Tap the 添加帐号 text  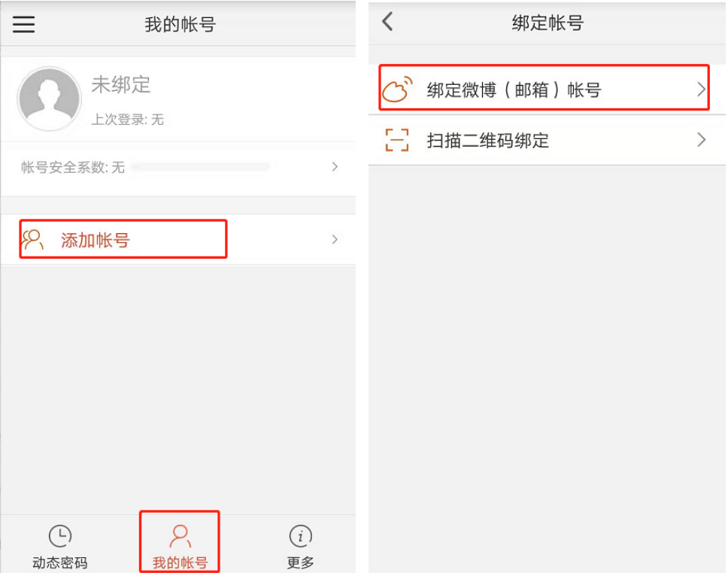[x=96, y=240]
